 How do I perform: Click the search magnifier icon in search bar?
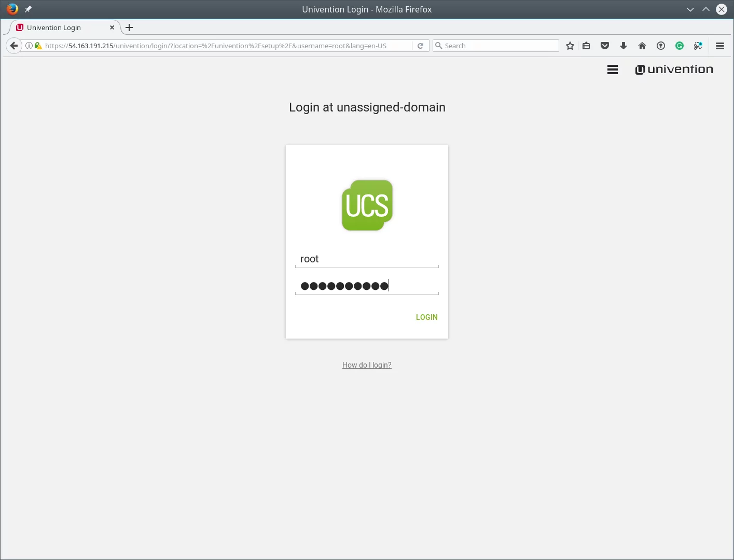(x=439, y=46)
